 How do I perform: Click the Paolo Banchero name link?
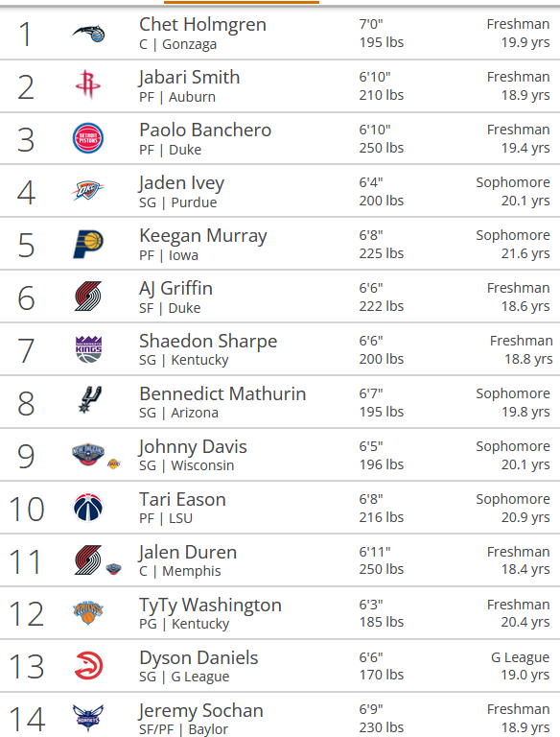(x=205, y=131)
